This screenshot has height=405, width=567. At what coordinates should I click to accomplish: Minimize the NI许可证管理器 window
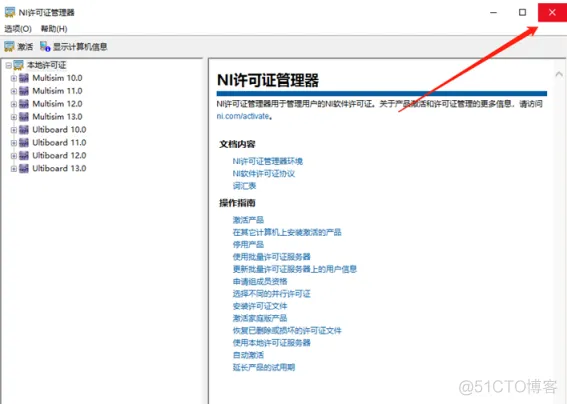494,13
